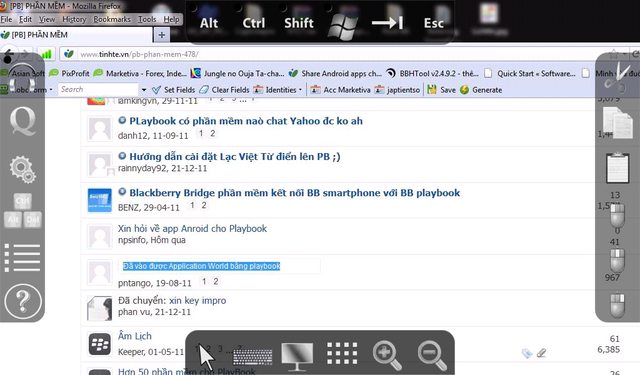Open highlighted Application World thread
640x375 pixels.
[202, 266]
